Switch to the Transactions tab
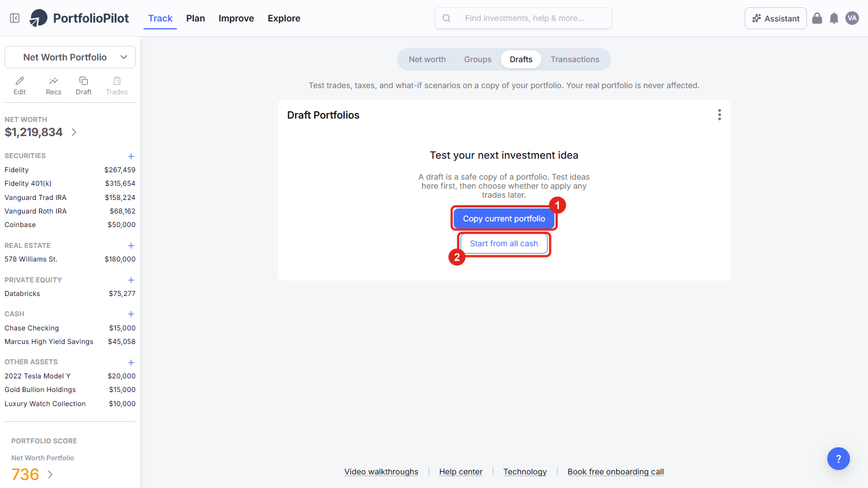Viewport: 868px width, 488px height. tap(575, 59)
